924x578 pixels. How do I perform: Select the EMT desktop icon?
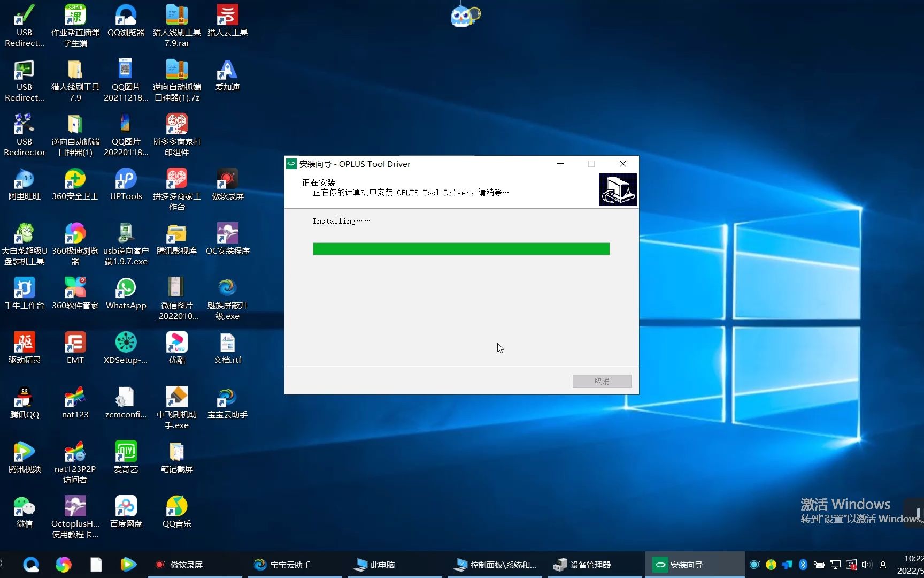coord(75,348)
